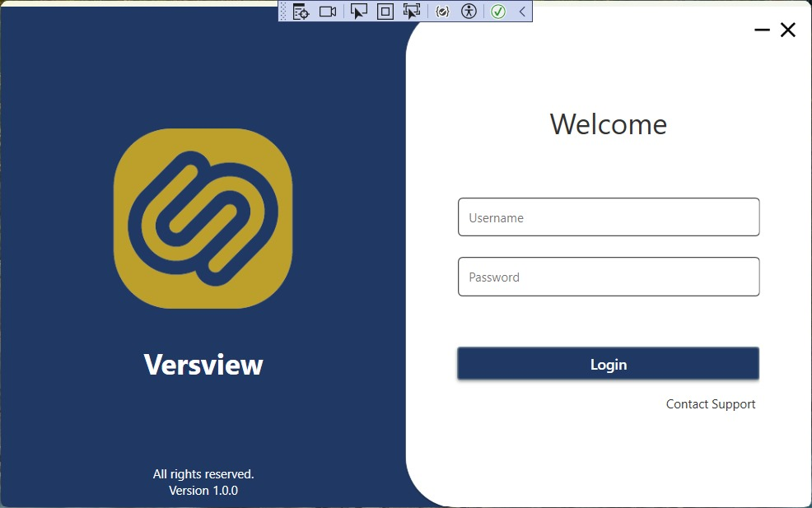Viewport: 812px width, 508px height.
Task: Click the Username input field
Action: pos(608,217)
